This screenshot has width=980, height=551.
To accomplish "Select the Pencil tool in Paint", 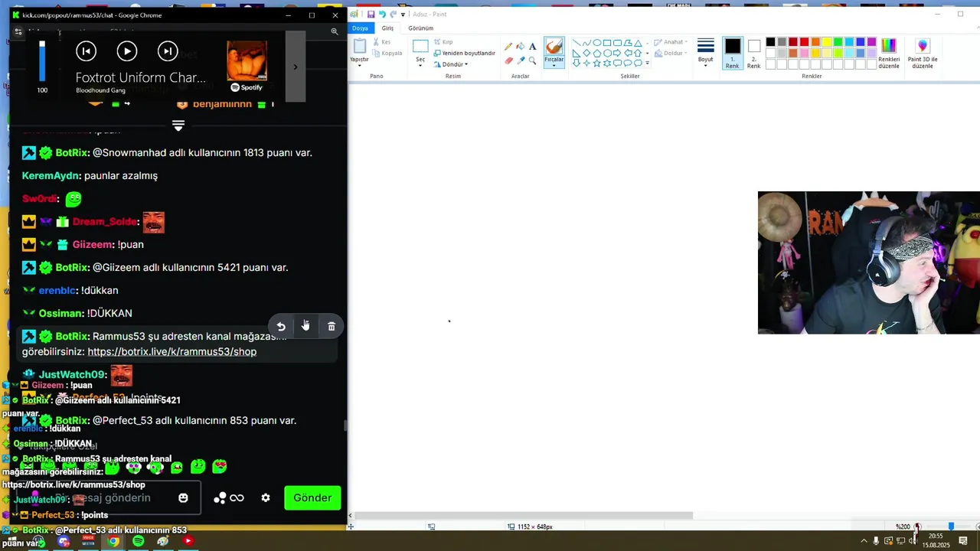I will pyautogui.click(x=508, y=47).
